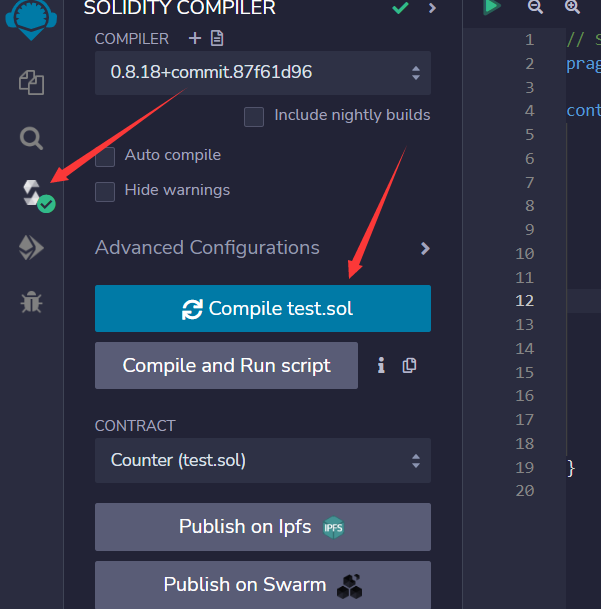Show info about Compile and Run script
The image size is (601, 609).
pos(382,365)
